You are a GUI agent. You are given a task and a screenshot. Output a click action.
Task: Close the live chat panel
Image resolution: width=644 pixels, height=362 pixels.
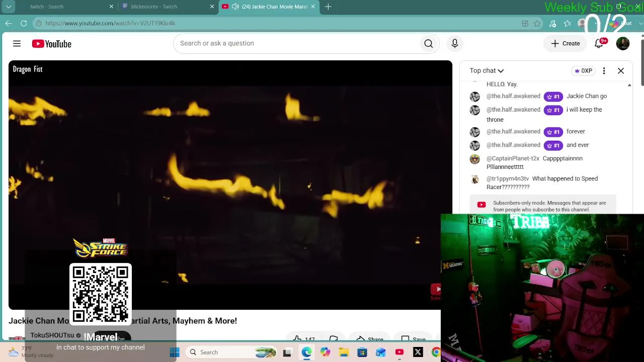tap(621, 71)
